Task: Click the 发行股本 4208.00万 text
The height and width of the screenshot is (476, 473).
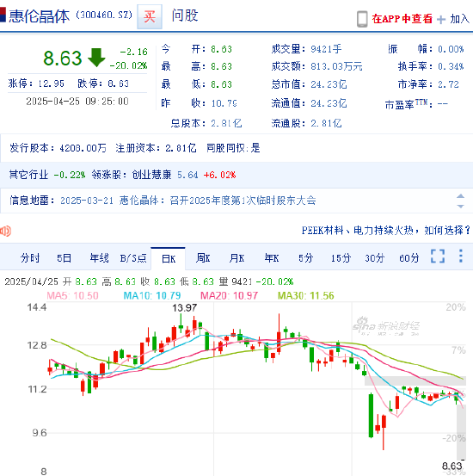Action: (58, 148)
